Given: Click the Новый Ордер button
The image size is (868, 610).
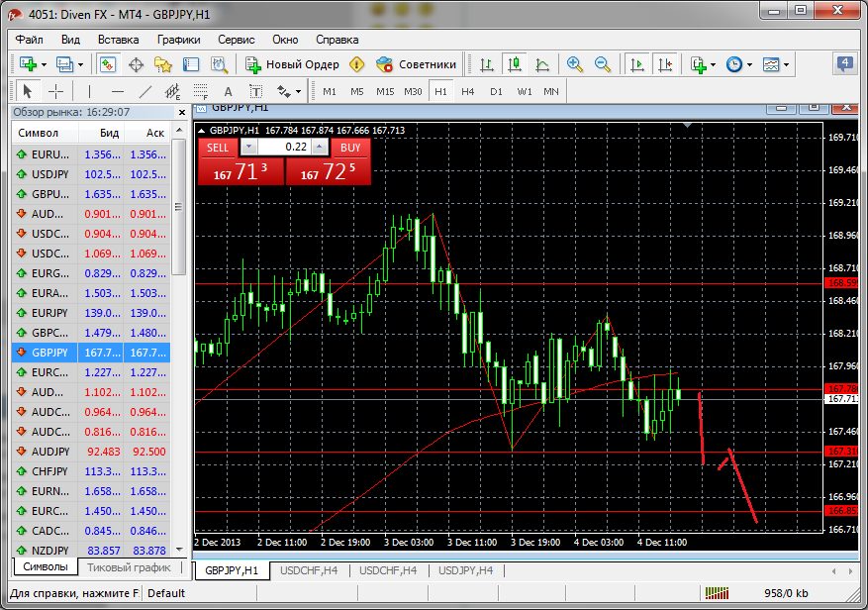Looking at the screenshot, I should point(292,64).
